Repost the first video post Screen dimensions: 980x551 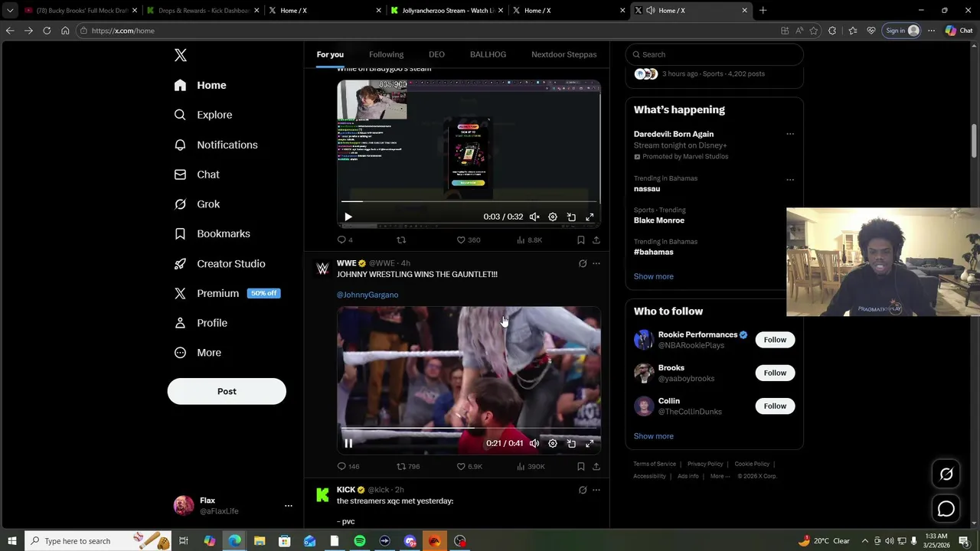pos(401,240)
